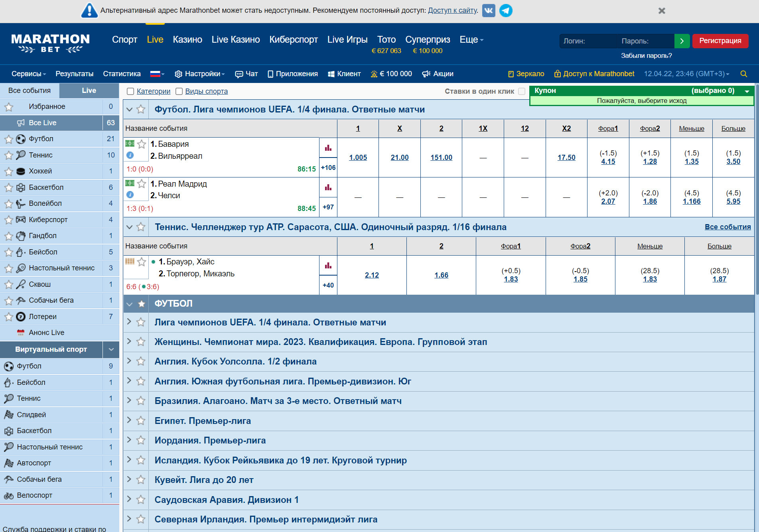The image size is (759, 532).
Task: Open the VK social link icon
Action: click(x=489, y=10)
